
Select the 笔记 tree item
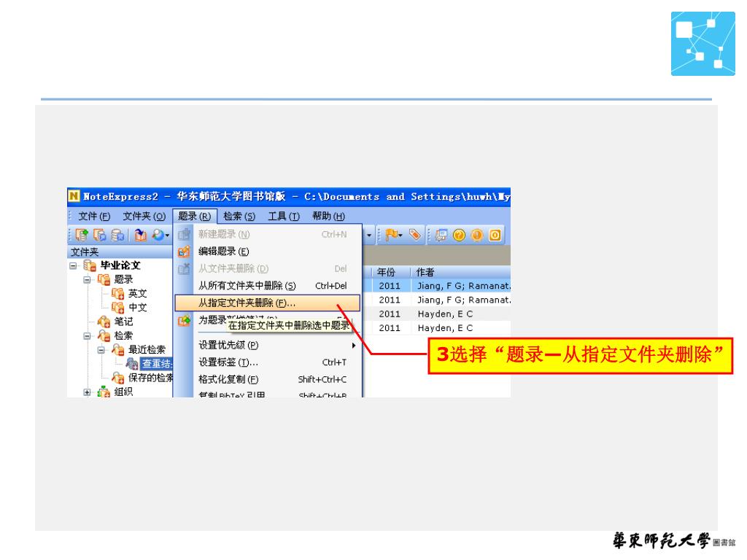123,322
